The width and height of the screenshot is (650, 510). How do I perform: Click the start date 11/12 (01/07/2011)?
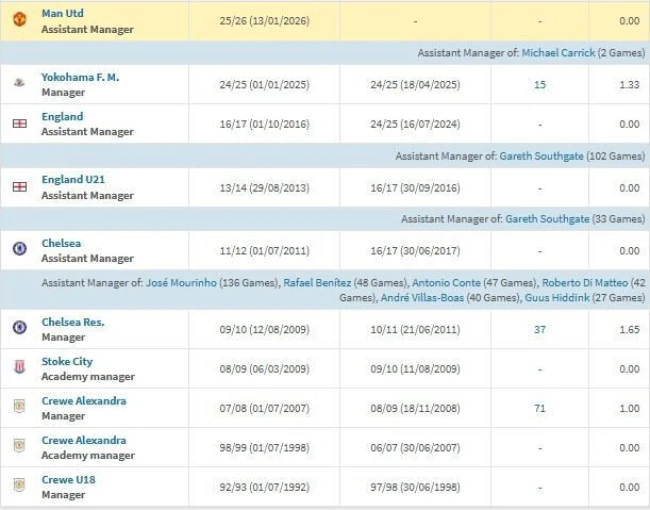pos(264,251)
